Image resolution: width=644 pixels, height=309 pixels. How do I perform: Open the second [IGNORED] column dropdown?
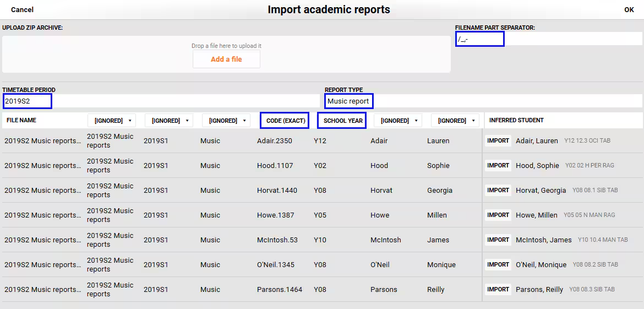(169, 121)
